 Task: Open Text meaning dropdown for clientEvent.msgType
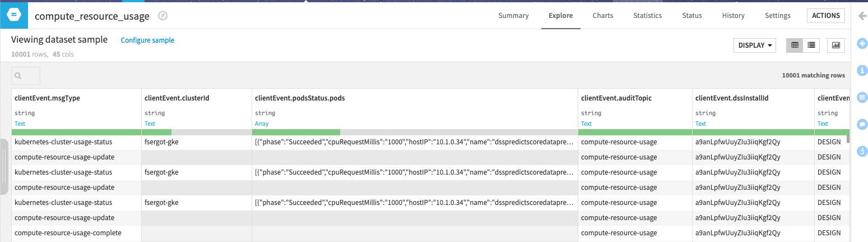click(x=20, y=124)
